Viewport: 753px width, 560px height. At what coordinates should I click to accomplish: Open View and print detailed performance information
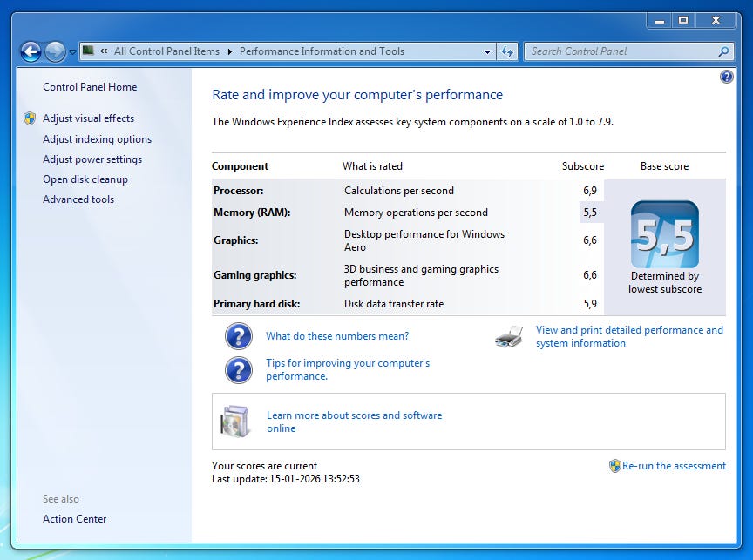click(629, 336)
